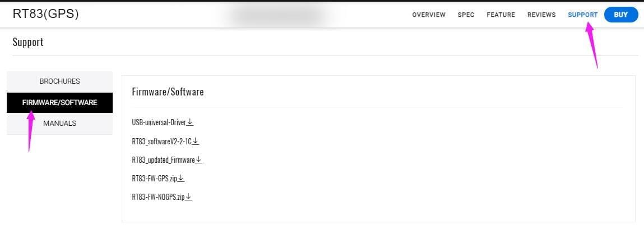Screen dimensions: 644x242
Task: Open the RT83_updated_Firmware link
Action: point(164,159)
